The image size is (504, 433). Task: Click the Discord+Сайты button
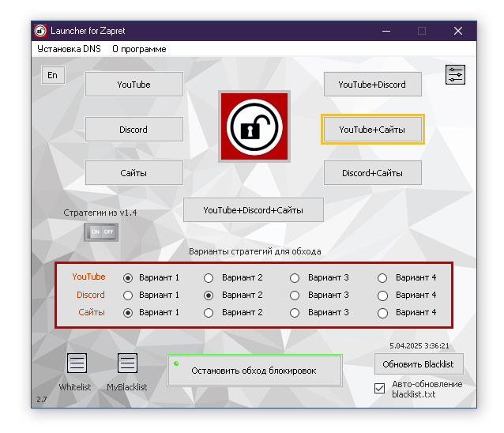[373, 173]
